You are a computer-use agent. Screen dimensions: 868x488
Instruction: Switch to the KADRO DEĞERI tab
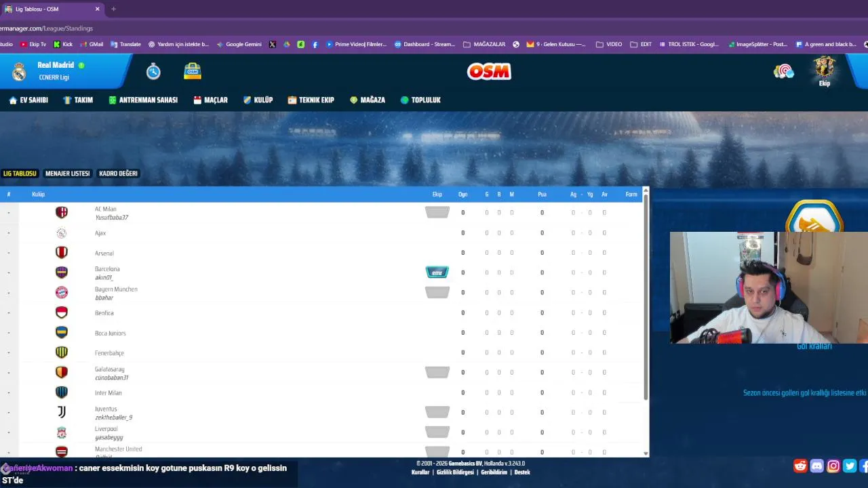118,174
